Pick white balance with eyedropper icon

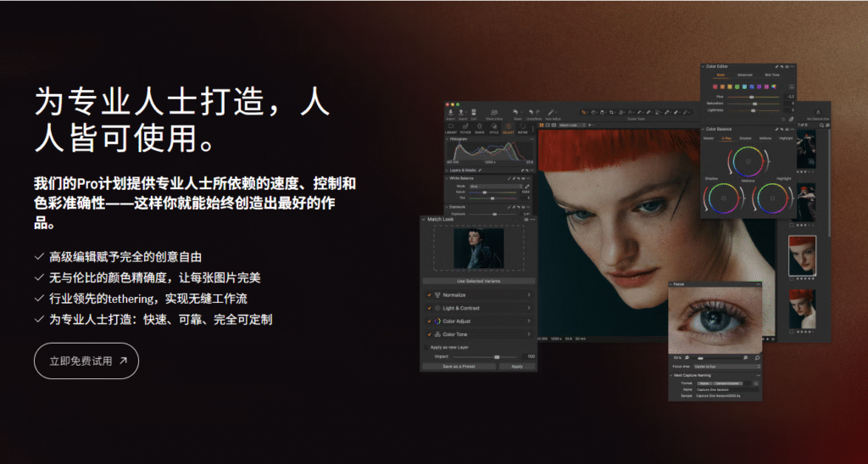click(527, 186)
